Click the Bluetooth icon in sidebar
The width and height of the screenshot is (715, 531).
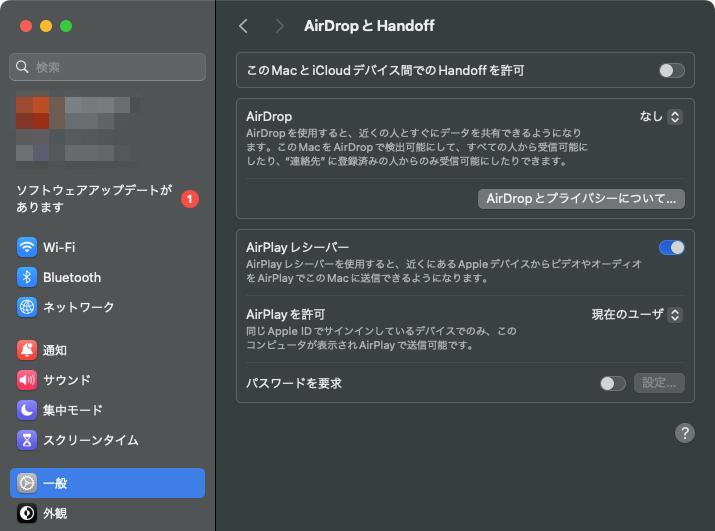(x=27, y=277)
